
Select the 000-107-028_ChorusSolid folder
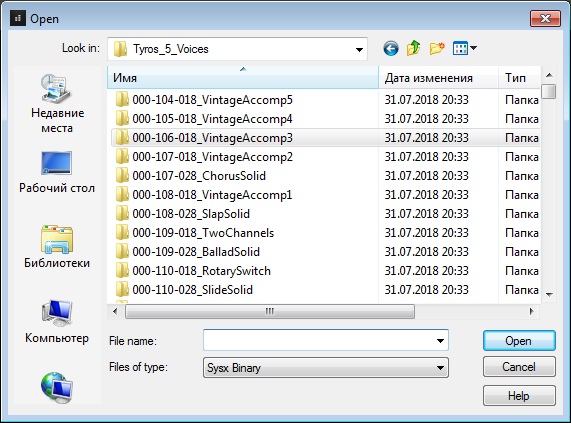[199, 176]
